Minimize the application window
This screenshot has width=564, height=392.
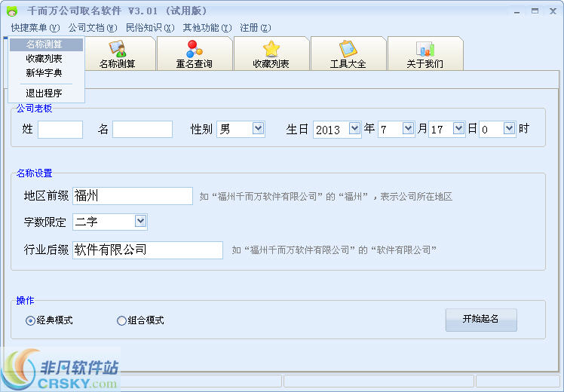[x=517, y=11]
